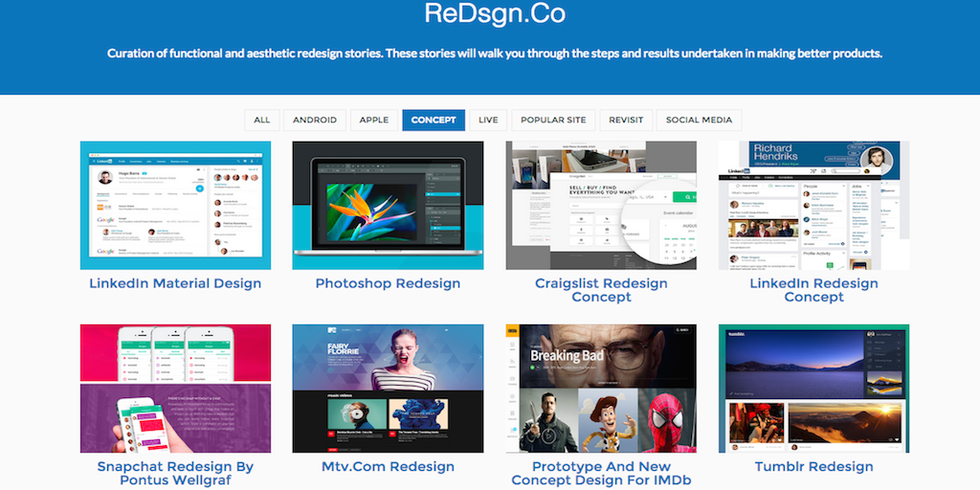Show LIVE redesign stories

point(488,120)
